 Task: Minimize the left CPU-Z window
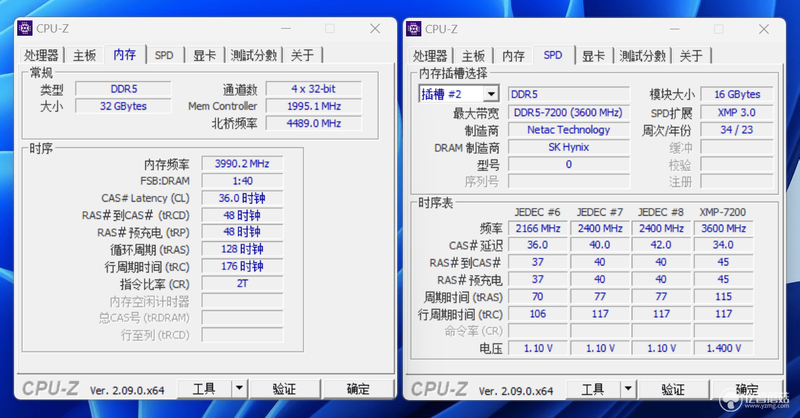click(x=286, y=29)
